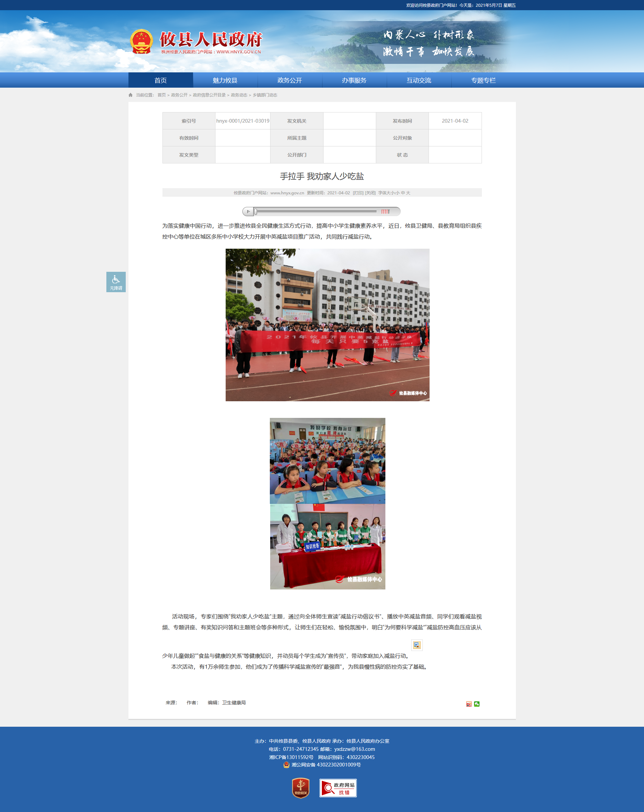Image resolution: width=644 pixels, height=812 pixels.
Task: Click 政务公开 in the breadcrumb
Action: click(x=179, y=95)
